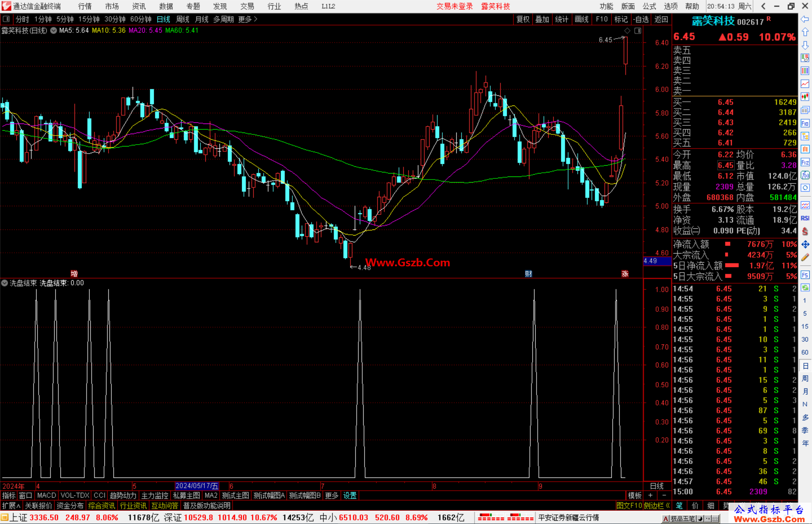Toggle the red A mode in IME bar
The height and width of the screenshot is (524, 812).
pos(666,519)
